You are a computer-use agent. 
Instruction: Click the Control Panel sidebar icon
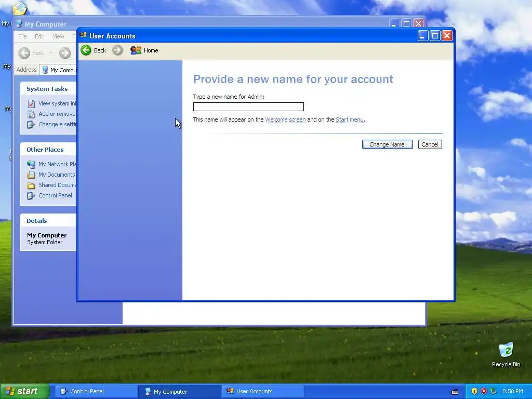(x=31, y=195)
